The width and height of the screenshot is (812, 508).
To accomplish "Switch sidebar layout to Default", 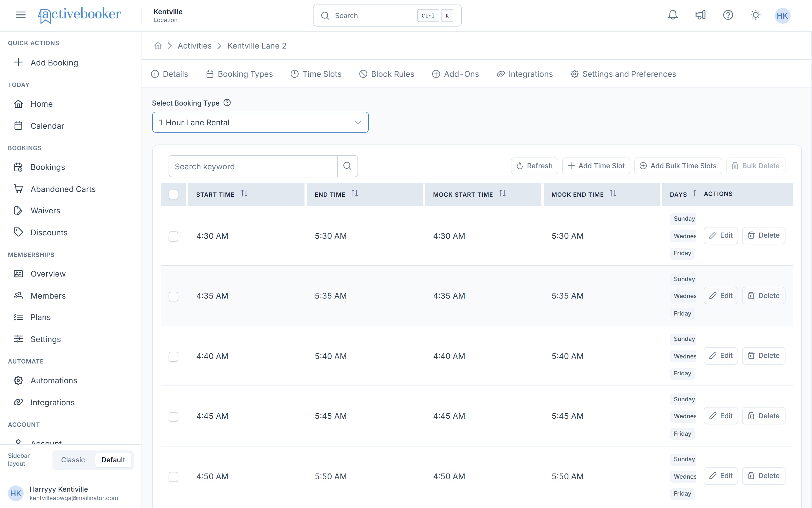I will coord(113,460).
